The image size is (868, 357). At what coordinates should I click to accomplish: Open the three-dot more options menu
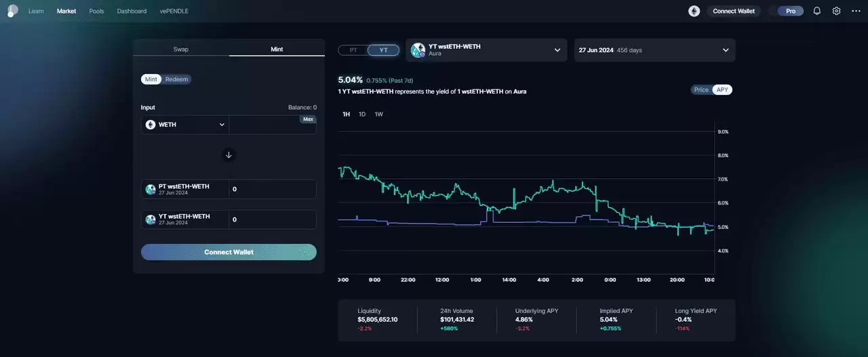coord(856,11)
